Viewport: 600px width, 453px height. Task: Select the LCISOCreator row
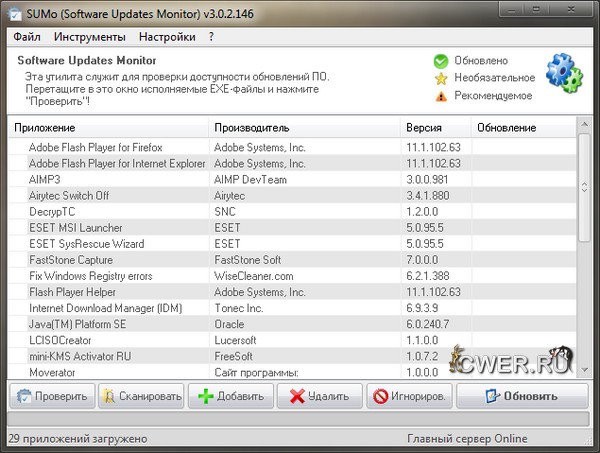click(x=292, y=340)
